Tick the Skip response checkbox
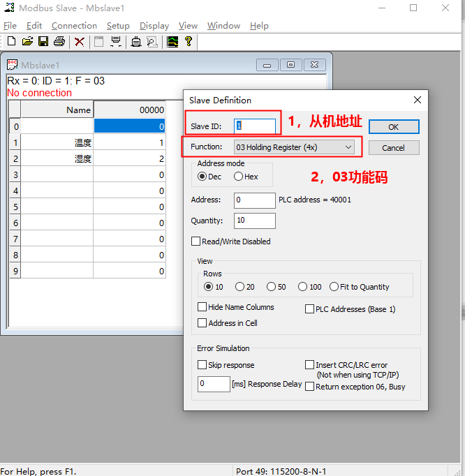The width and height of the screenshot is (465, 476). (202, 364)
